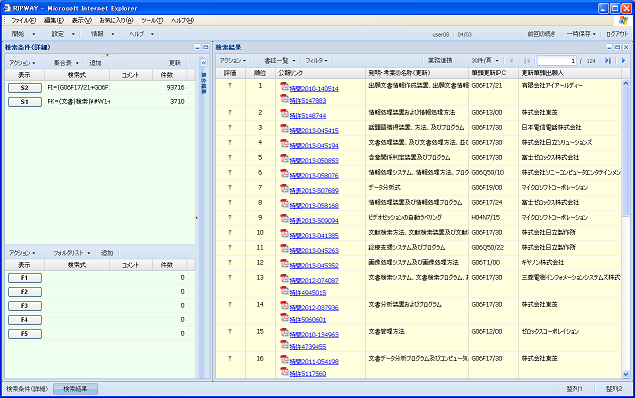Open PDF icon in result row 6

coord(284,173)
